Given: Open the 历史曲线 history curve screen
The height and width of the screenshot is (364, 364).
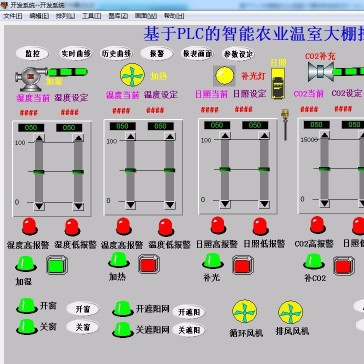Looking at the screenshot, I should (x=116, y=53).
